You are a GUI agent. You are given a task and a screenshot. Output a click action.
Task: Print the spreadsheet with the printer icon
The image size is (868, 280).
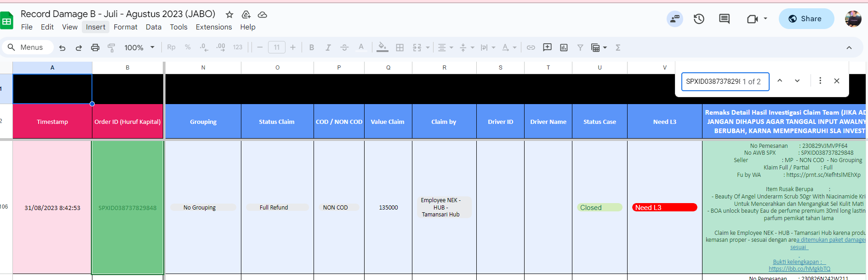click(x=95, y=47)
